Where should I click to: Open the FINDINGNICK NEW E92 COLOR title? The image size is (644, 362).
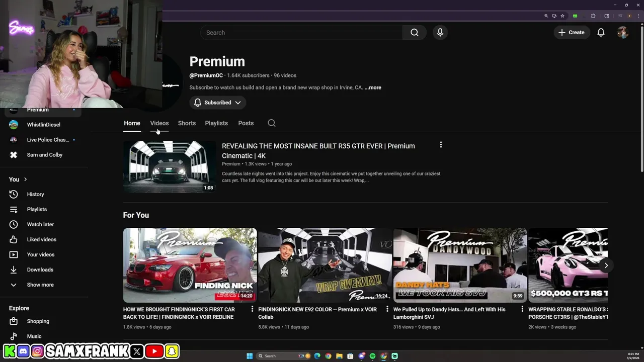(317, 313)
